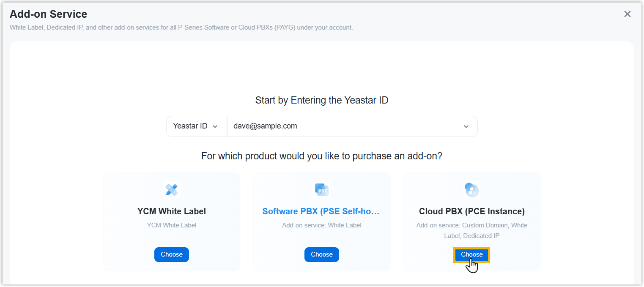Click the Cloud PBX instance icon

pos(471,190)
